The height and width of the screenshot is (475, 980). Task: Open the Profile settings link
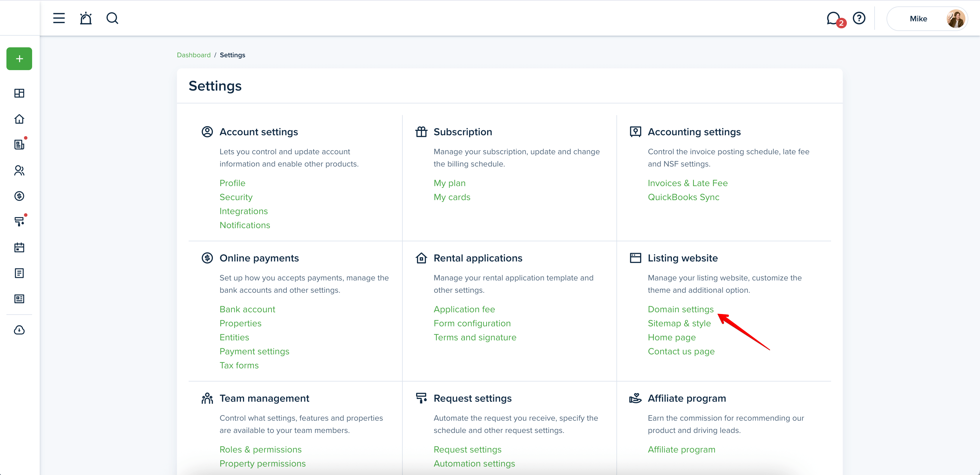232,183
